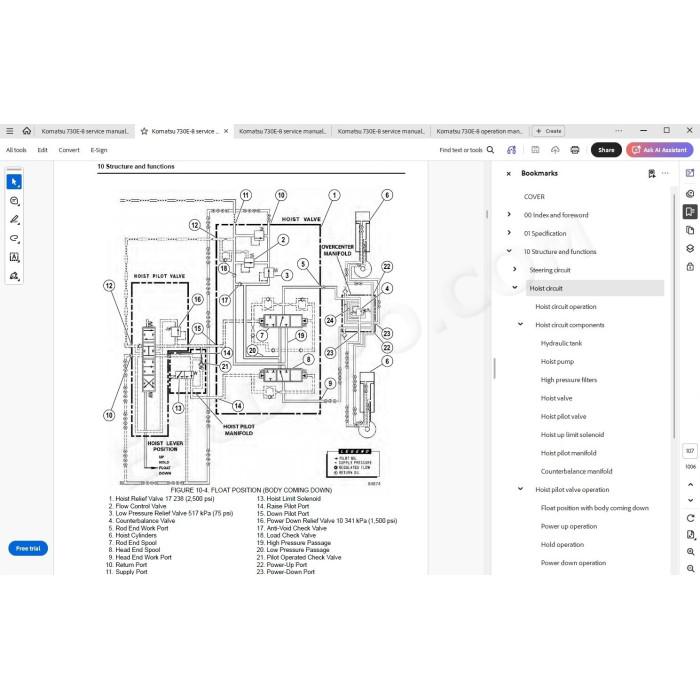
Task: Open the Edit menu
Action: 42,150
